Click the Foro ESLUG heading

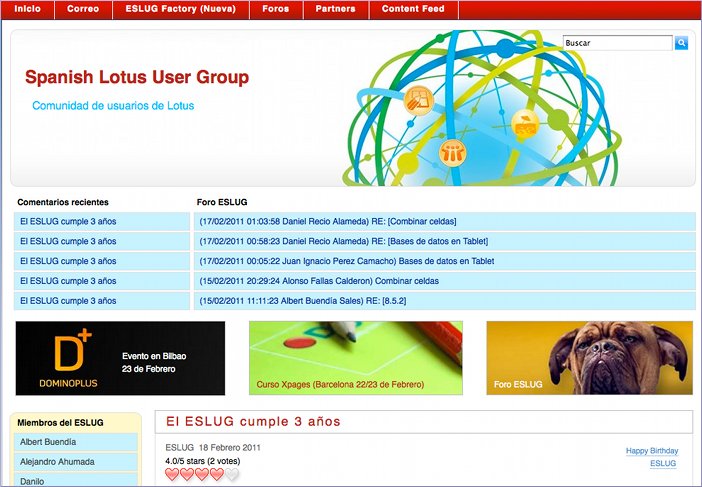point(222,202)
